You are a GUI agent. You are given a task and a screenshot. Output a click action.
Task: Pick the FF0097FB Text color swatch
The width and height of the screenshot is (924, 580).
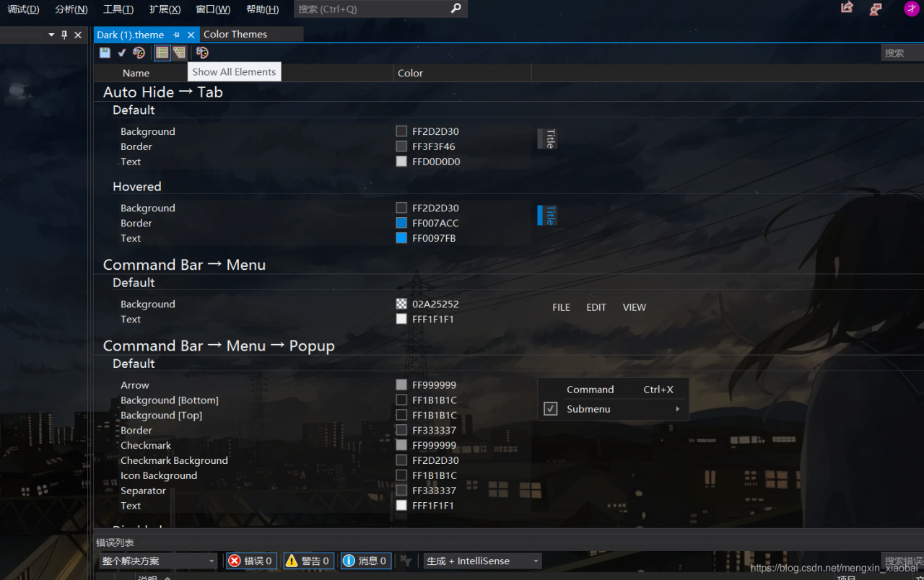click(401, 238)
